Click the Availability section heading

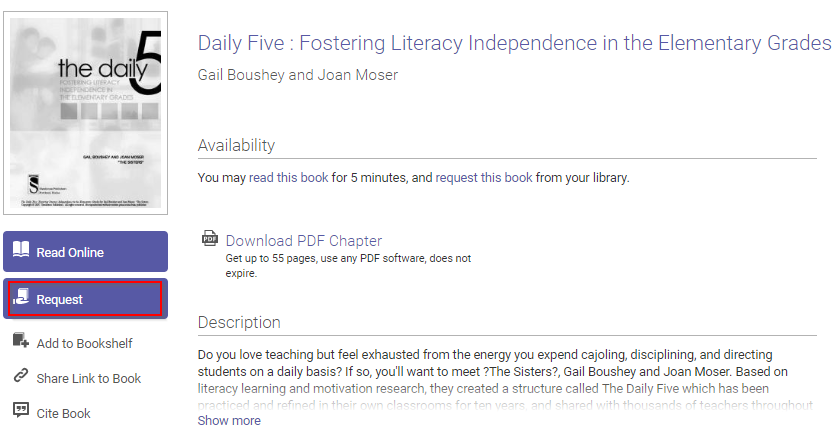[x=236, y=145]
